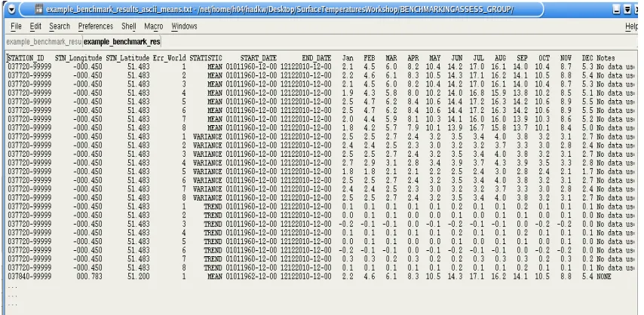Maximize the window using the title bar button
The image size is (644, 315).
click(627, 10)
